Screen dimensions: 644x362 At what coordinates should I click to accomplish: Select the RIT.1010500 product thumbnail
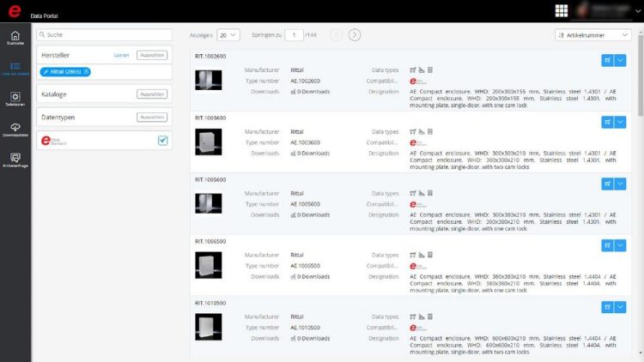point(209,326)
